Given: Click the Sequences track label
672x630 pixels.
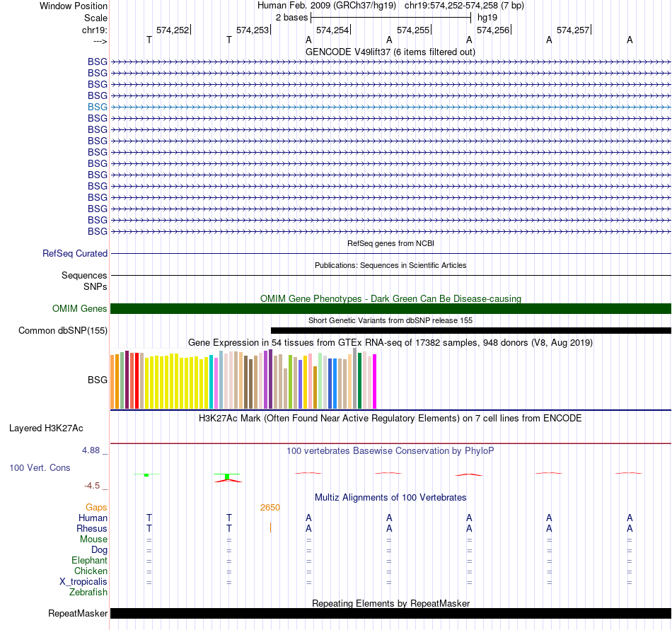Looking at the screenshot, I should tap(84, 275).
